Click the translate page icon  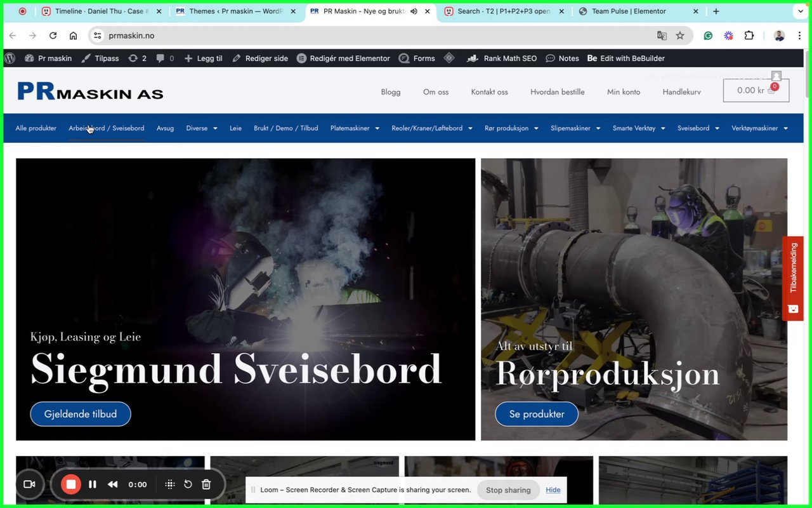coord(662,36)
